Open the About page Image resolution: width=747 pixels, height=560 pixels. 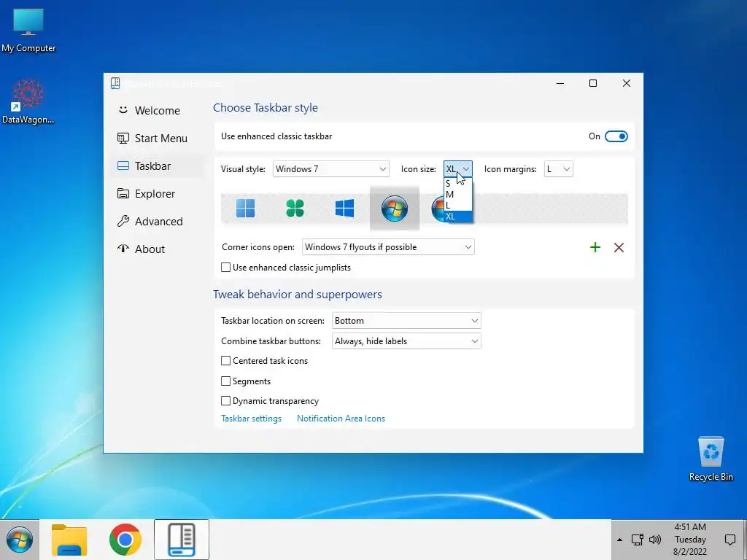pyautogui.click(x=158, y=249)
